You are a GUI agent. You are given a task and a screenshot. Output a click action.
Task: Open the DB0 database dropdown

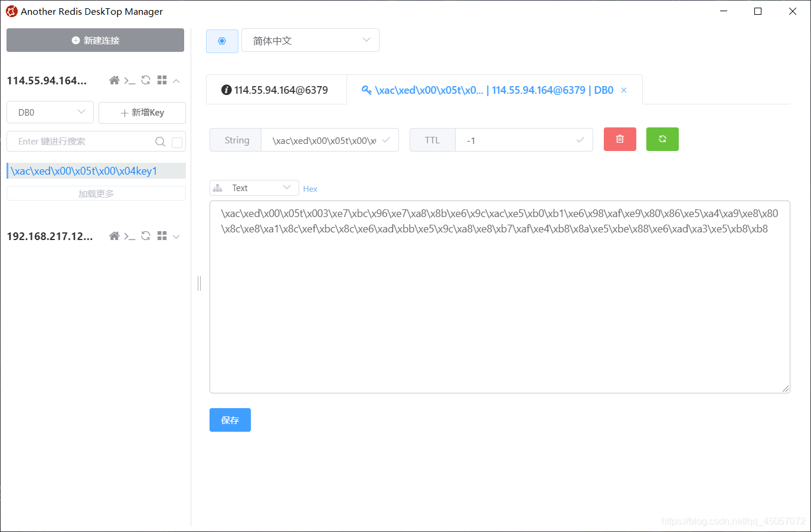tap(50, 112)
